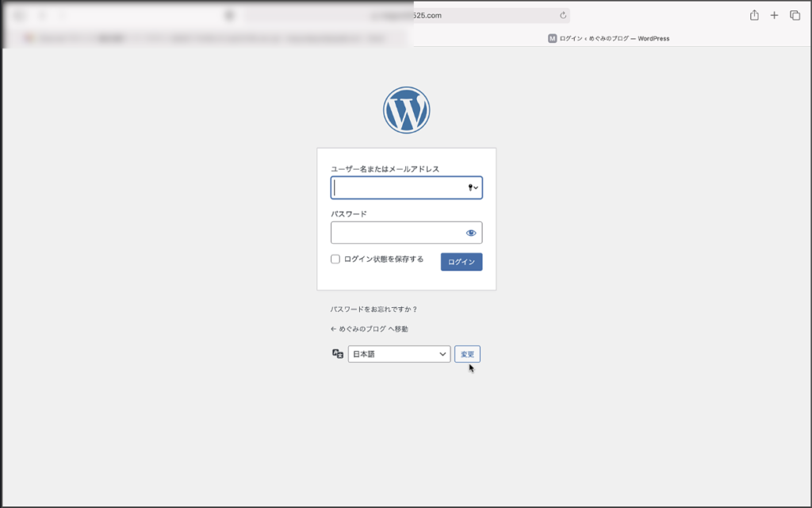This screenshot has height=508, width=812.
Task: Show the password with the eye icon
Action: [x=471, y=233]
